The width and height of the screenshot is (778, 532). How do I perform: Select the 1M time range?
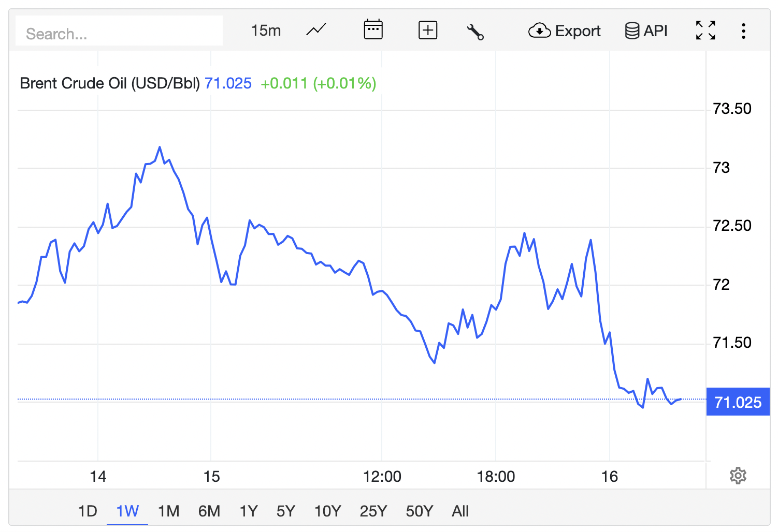pyautogui.click(x=168, y=511)
